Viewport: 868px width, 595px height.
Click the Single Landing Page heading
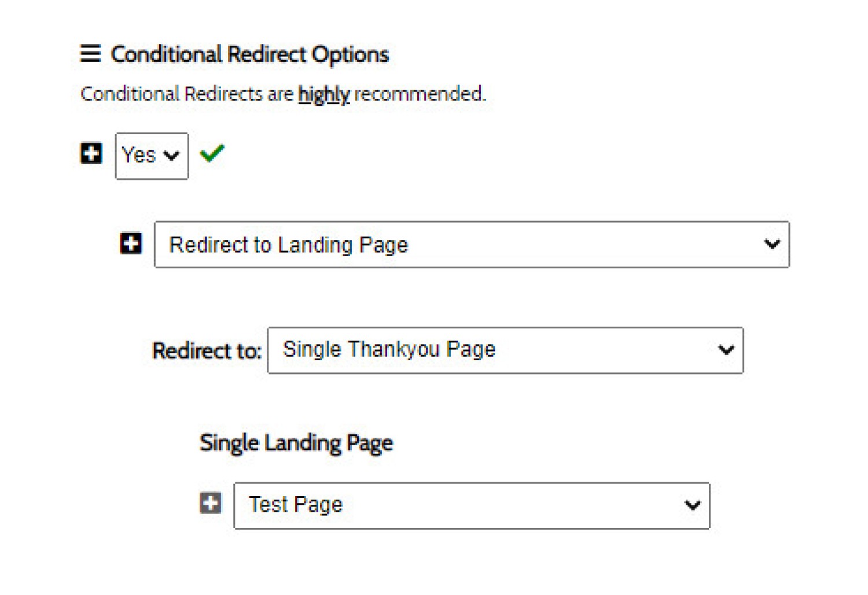click(296, 444)
